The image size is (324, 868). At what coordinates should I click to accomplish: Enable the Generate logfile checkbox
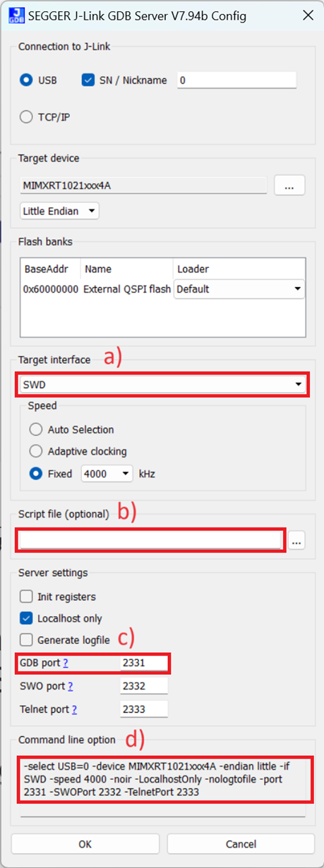click(x=26, y=640)
